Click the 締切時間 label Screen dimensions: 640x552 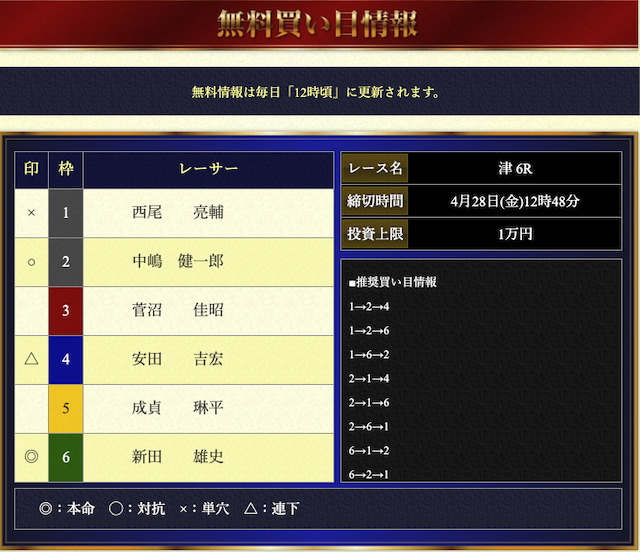point(375,201)
